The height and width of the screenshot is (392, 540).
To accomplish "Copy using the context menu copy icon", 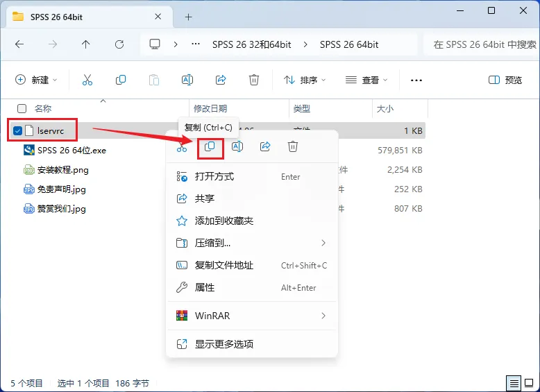I will (x=210, y=147).
